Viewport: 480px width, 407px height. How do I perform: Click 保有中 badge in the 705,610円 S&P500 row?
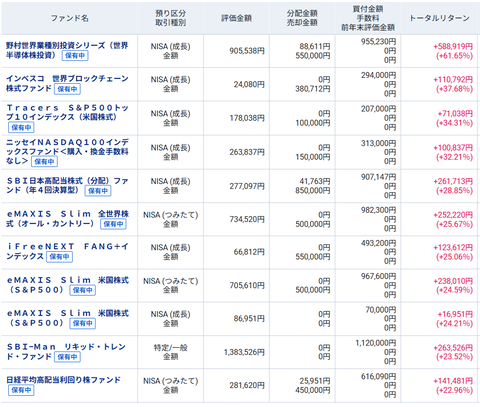tap(83, 290)
